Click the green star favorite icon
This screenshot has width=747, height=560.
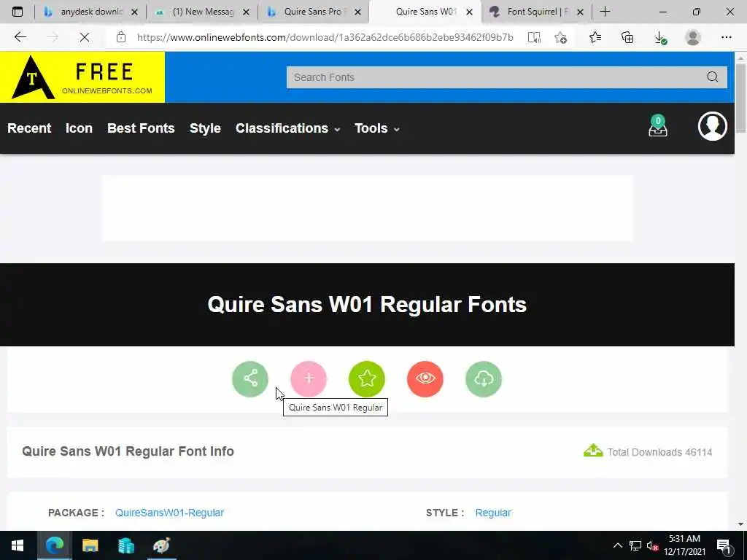coord(367,379)
